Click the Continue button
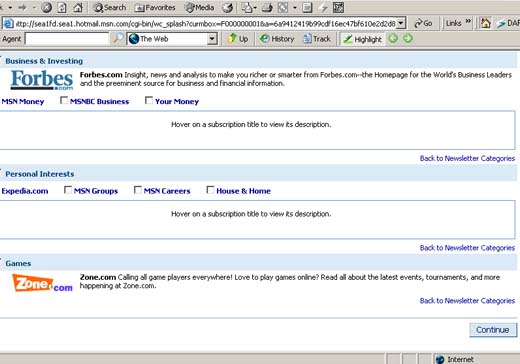The height and width of the screenshot is (364, 520). click(493, 330)
